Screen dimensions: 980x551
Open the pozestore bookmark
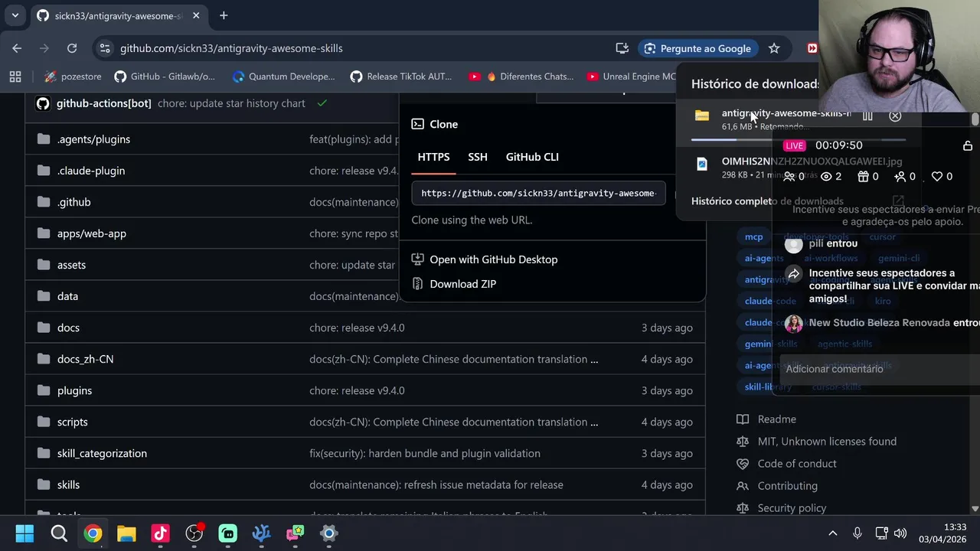pyautogui.click(x=73, y=77)
